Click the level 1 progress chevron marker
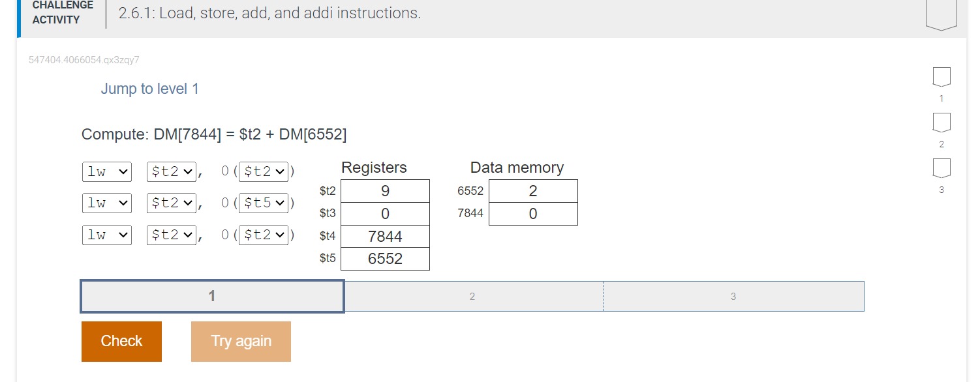The width and height of the screenshot is (980, 382). pos(942,76)
